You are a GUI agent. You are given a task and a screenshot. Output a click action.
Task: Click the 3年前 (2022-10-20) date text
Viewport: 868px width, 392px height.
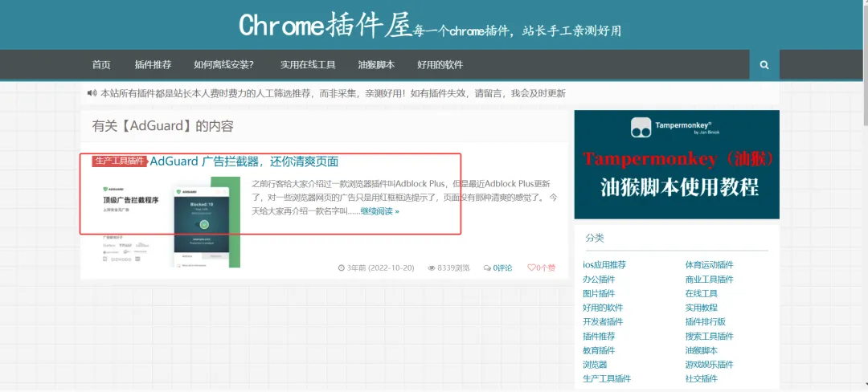point(380,267)
